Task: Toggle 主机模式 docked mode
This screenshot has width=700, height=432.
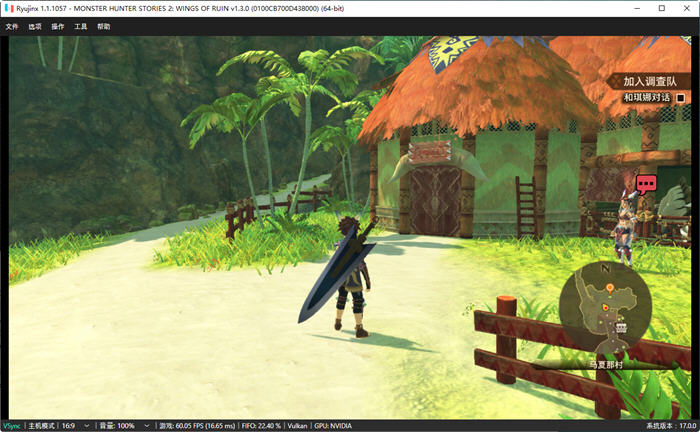Action: coord(41,426)
